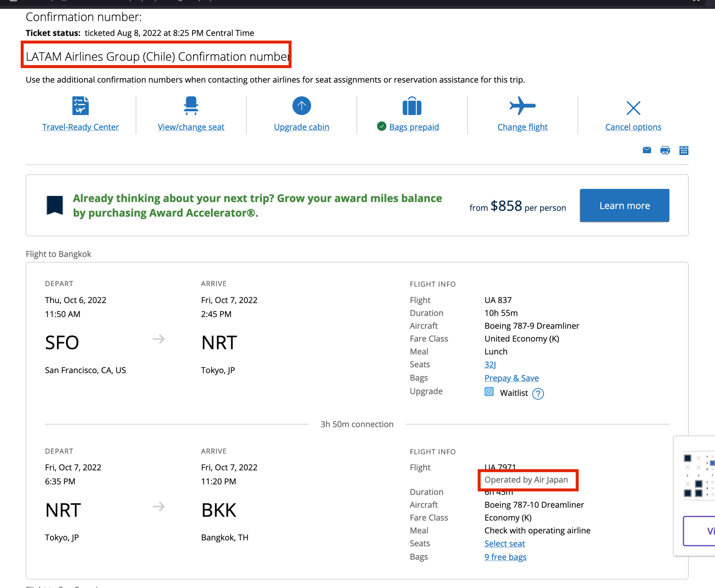Open the Prepay & Save bags link
715x588 pixels.
(x=511, y=378)
